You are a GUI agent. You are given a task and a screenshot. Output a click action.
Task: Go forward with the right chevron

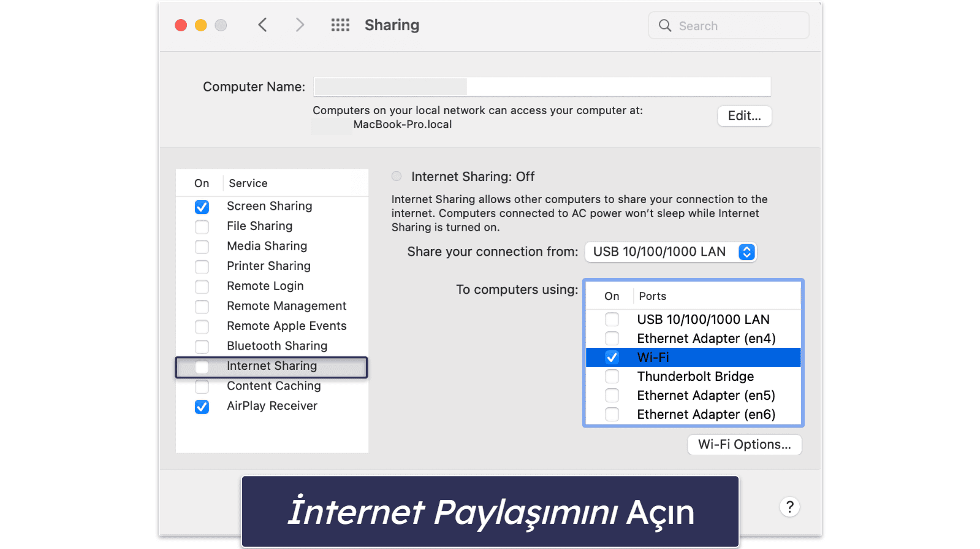(x=300, y=25)
